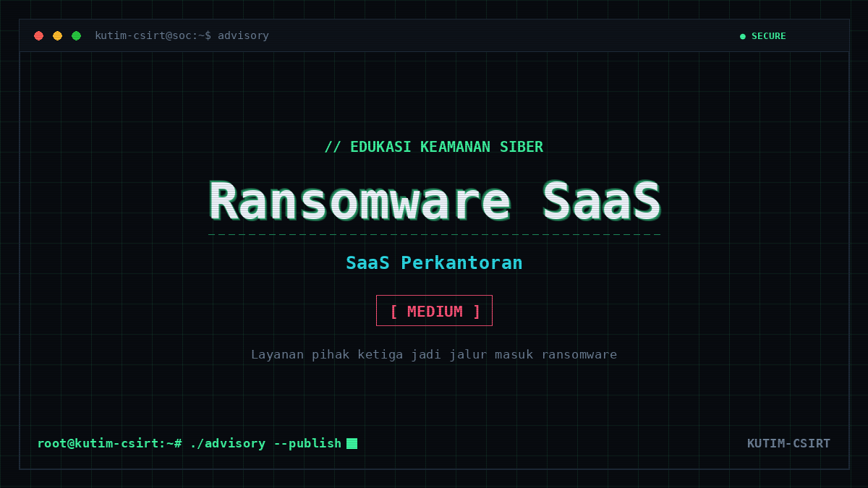The width and height of the screenshot is (868, 488).
Task: Click the description 'Layanan pihak ketiga jadi jalur masuk ransomware'
Action: (x=434, y=354)
